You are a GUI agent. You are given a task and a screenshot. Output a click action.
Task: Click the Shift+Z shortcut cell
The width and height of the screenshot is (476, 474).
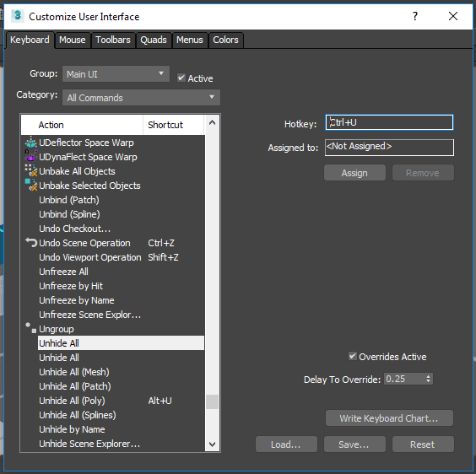tap(163, 257)
